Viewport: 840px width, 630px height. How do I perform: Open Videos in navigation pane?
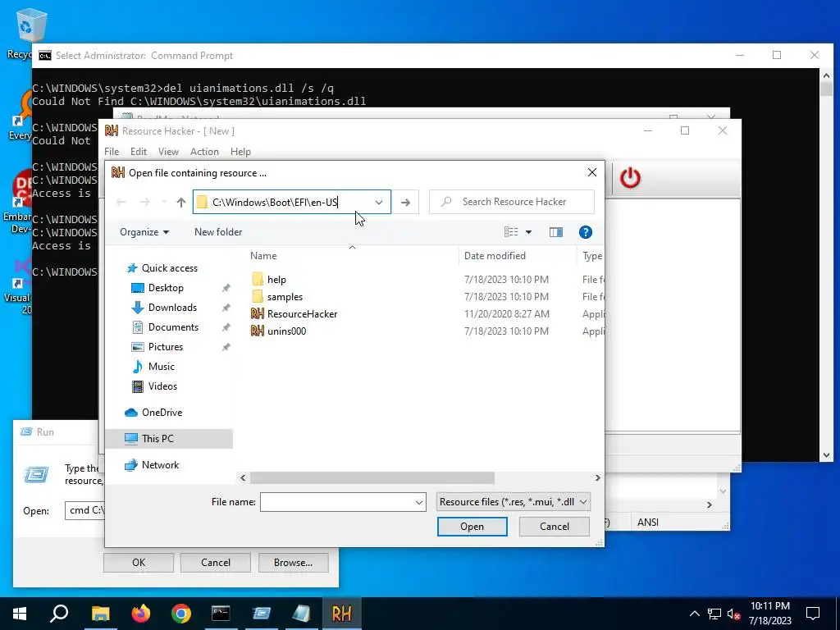click(x=162, y=386)
